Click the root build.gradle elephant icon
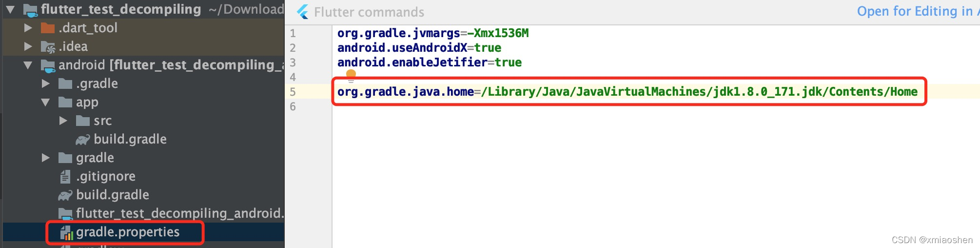The image size is (980, 248). (x=65, y=195)
